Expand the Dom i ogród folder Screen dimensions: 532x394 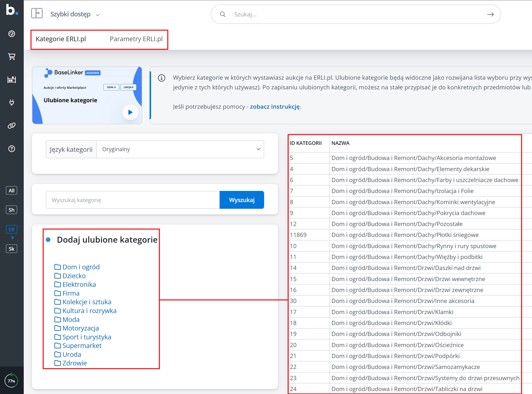click(x=81, y=267)
